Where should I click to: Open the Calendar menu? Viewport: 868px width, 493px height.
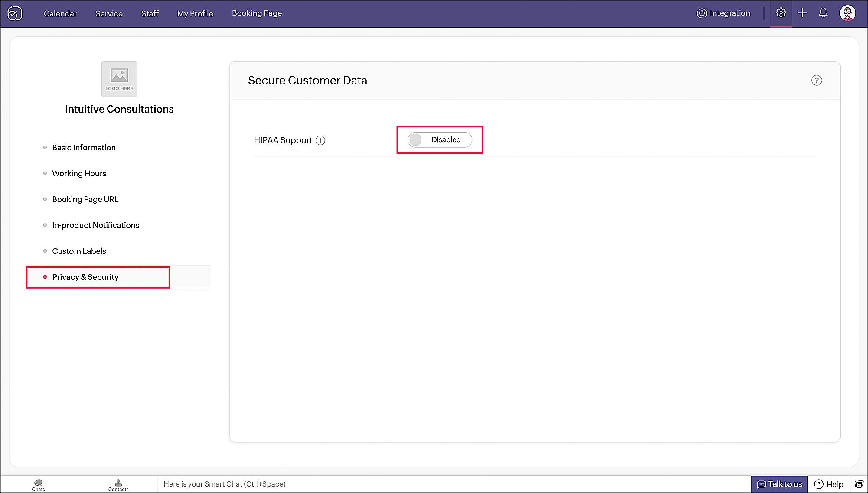coord(60,13)
